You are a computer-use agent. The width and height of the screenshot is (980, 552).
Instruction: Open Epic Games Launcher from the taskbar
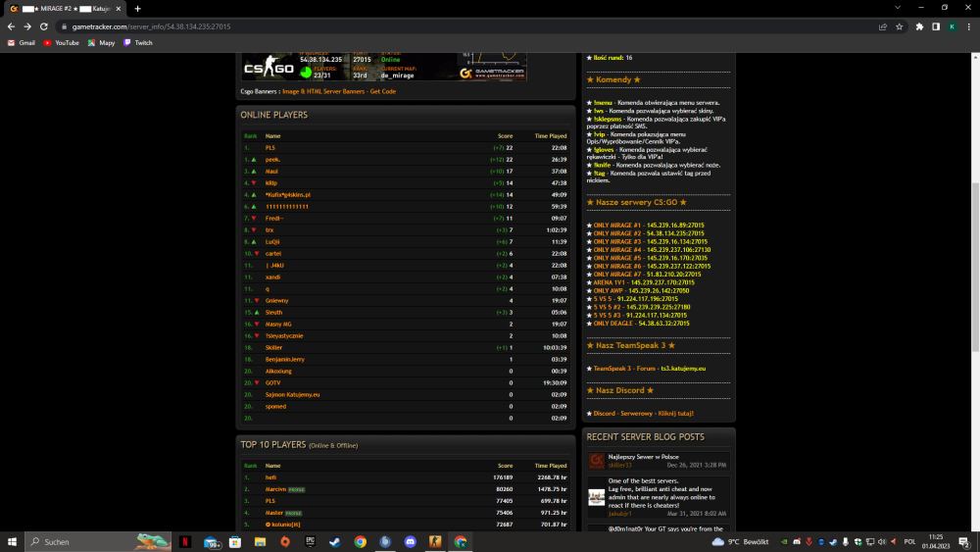click(x=310, y=542)
